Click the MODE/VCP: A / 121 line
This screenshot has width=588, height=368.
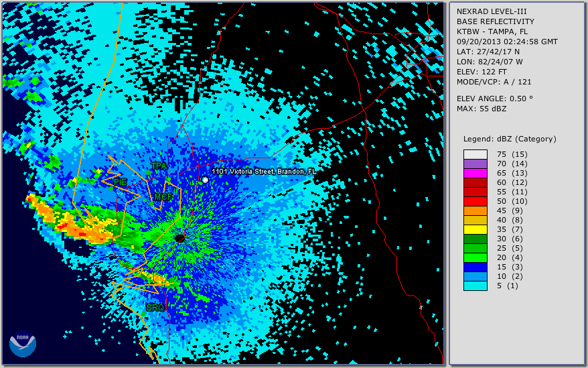[494, 82]
